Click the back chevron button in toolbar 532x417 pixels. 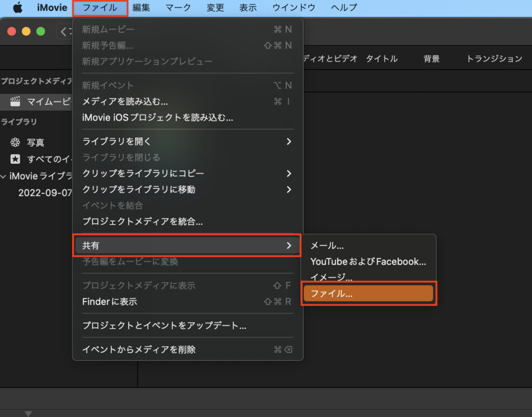coord(64,32)
